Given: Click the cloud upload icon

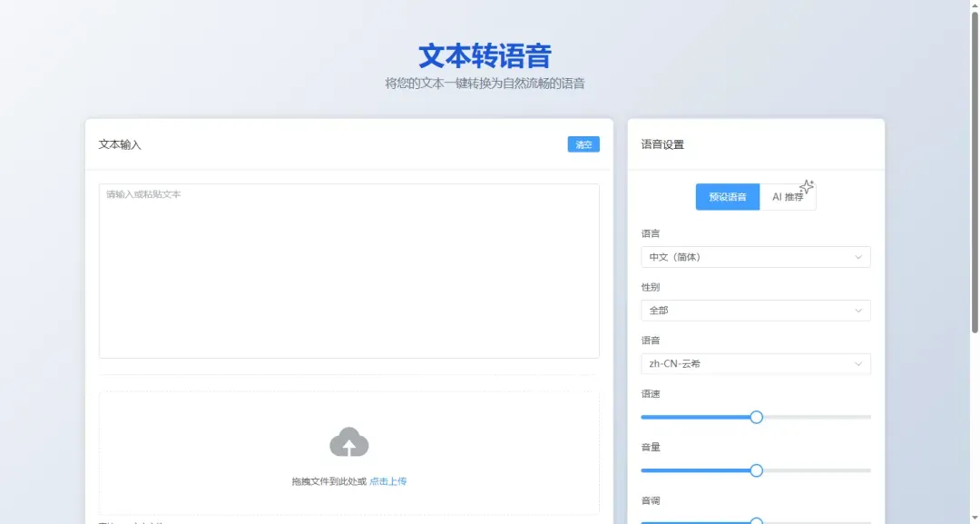Looking at the screenshot, I should click(349, 442).
